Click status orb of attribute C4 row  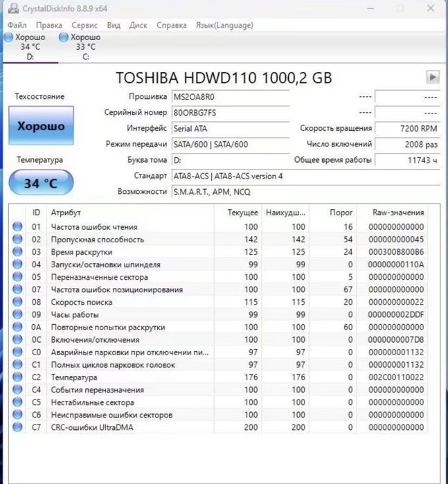[x=17, y=390]
